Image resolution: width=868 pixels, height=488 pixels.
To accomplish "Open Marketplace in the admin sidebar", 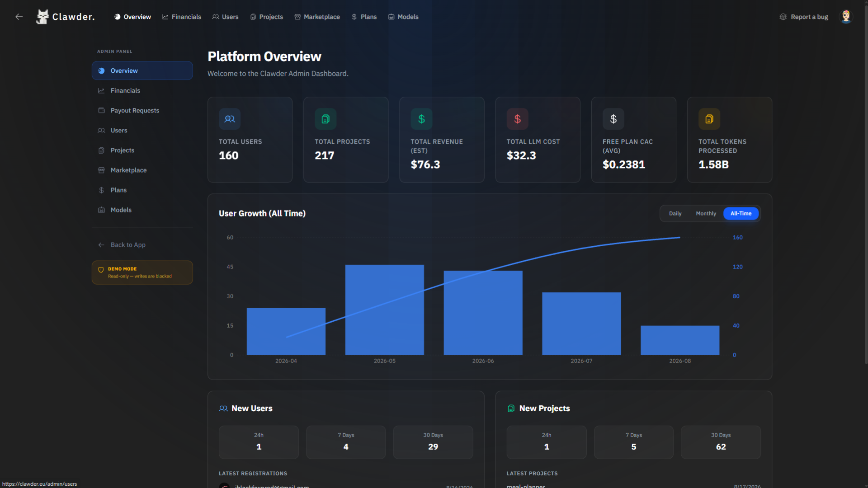I will click(142, 170).
